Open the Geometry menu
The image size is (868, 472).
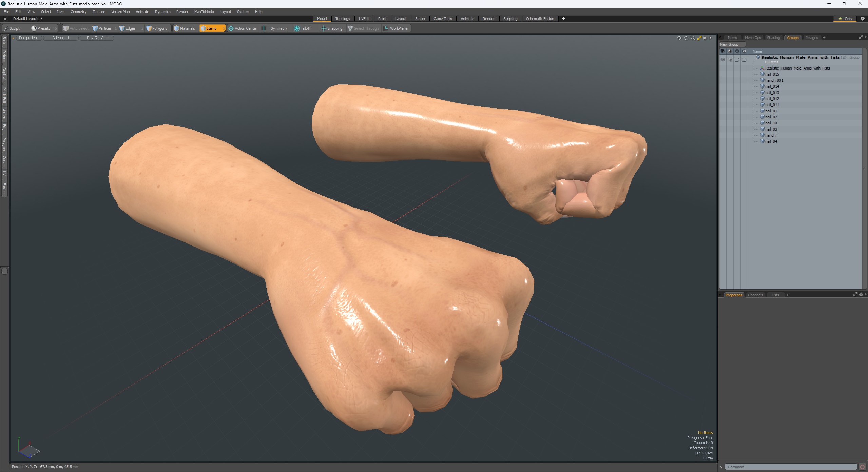coord(78,12)
